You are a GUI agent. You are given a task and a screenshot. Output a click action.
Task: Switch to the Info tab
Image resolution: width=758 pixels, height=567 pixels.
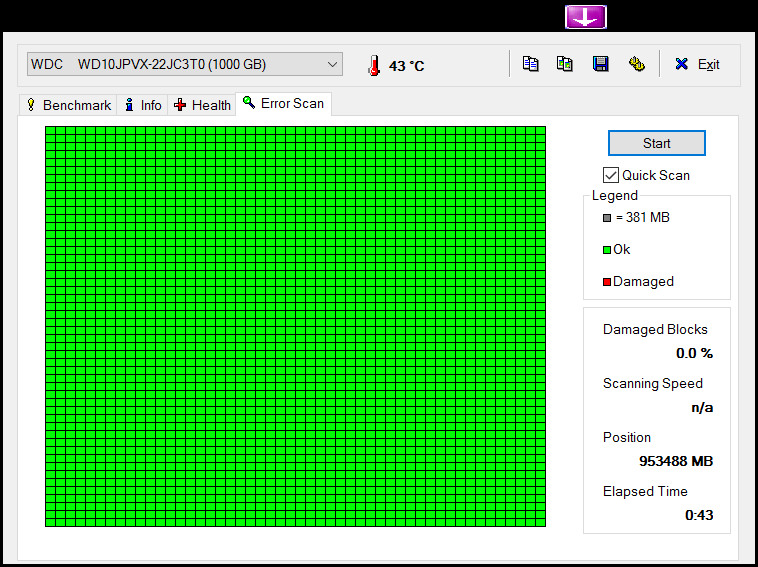(143, 105)
